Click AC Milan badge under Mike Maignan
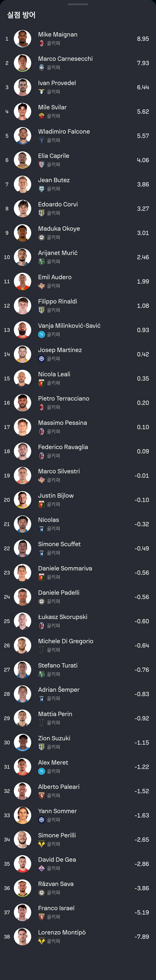This screenshot has width=156, height=980. [x=41, y=43]
